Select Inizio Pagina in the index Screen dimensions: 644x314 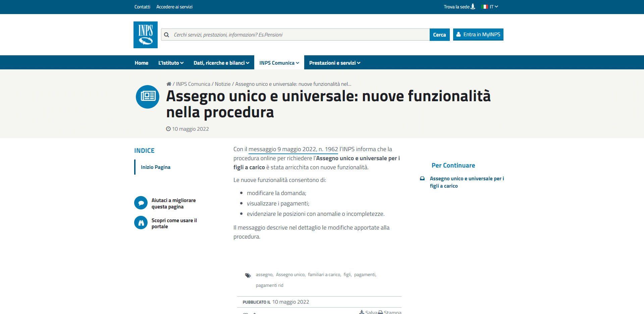tap(156, 167)
